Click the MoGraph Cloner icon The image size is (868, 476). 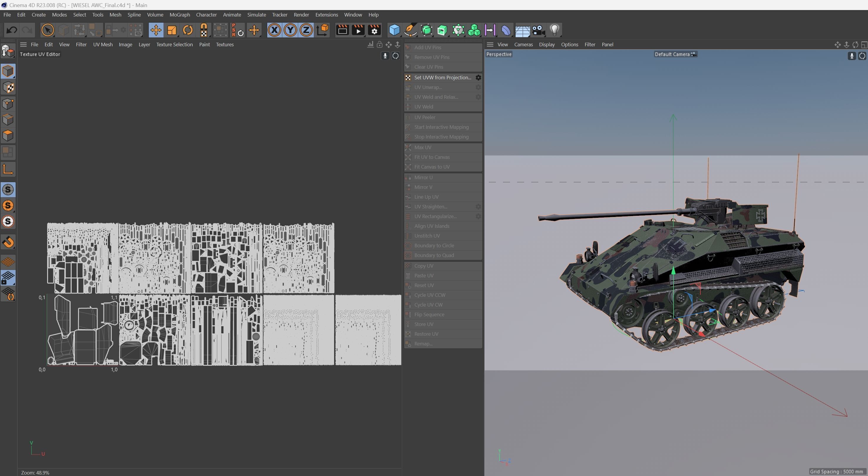click(x=458, y=30)
